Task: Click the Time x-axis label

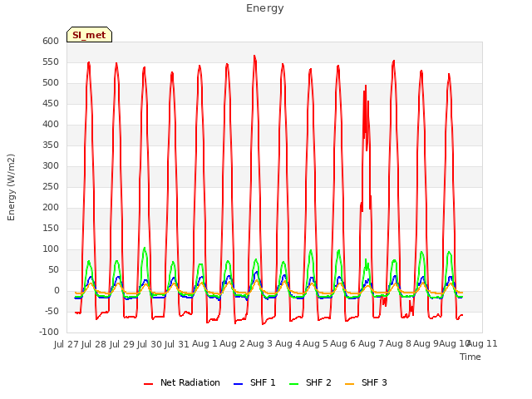Action: (470, 357)
